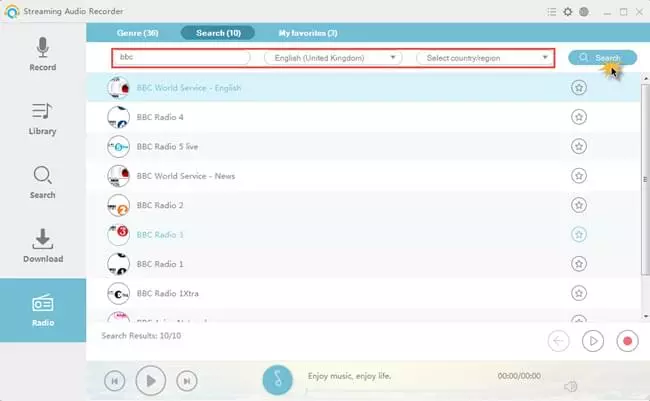Screen dimensions: 650x401
Task: Select station name BBC World Service - News
Action: pos(186,176)
